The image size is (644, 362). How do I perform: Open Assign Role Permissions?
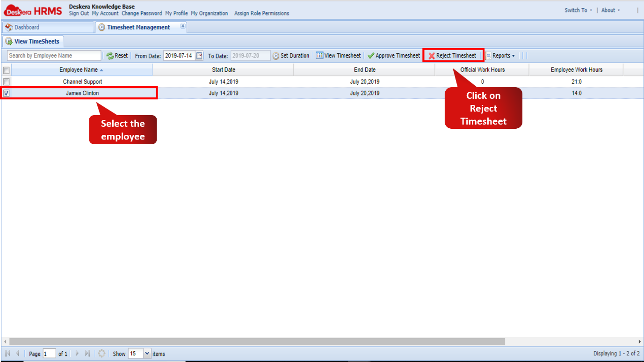pos(261,13)
